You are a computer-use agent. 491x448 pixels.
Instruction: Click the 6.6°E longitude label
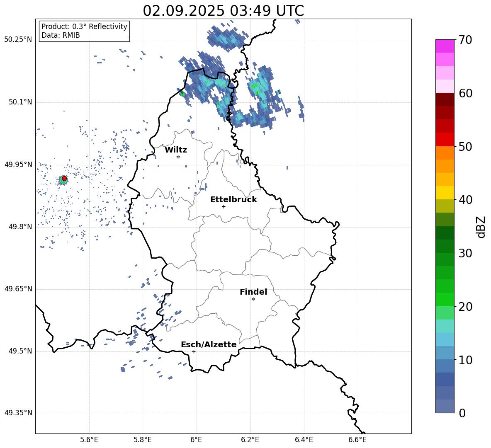[357, 440]
